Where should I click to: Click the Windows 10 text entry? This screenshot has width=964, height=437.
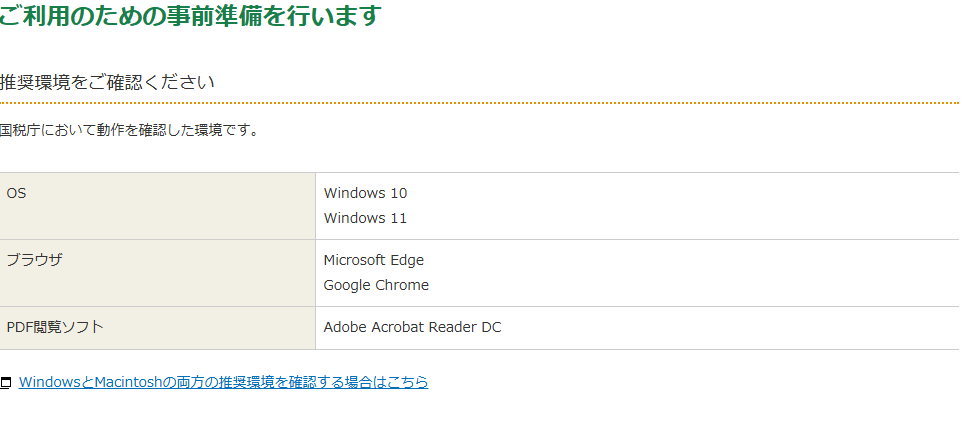(x=365, y=193)
